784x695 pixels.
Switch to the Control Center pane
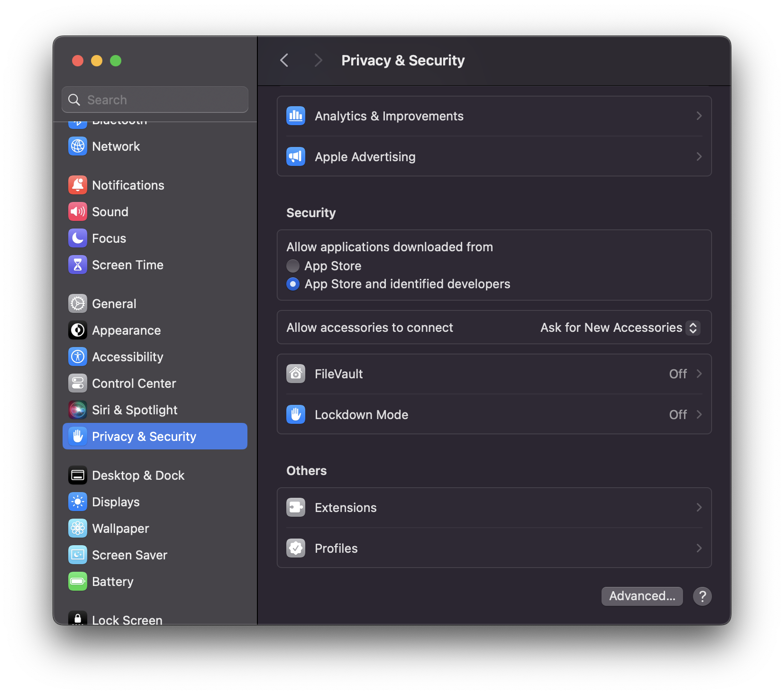[134, 383]
